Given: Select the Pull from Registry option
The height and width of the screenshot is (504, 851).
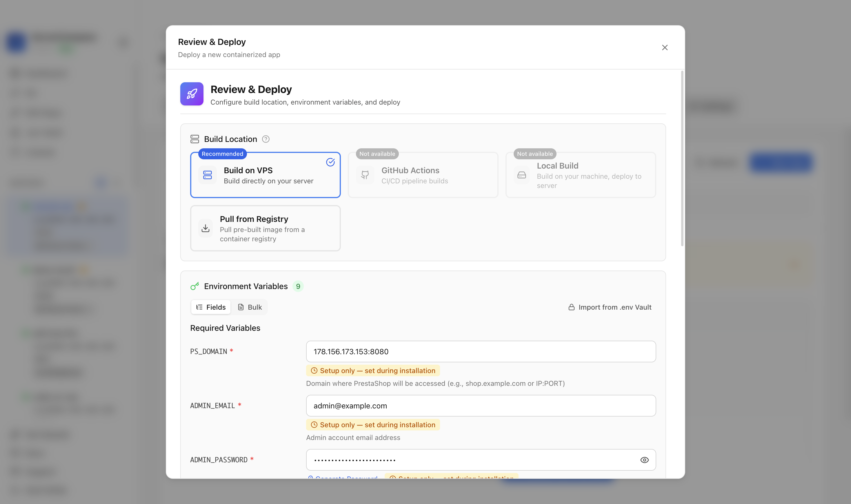Looking at the screenshot, I should (x=266, y=228).
